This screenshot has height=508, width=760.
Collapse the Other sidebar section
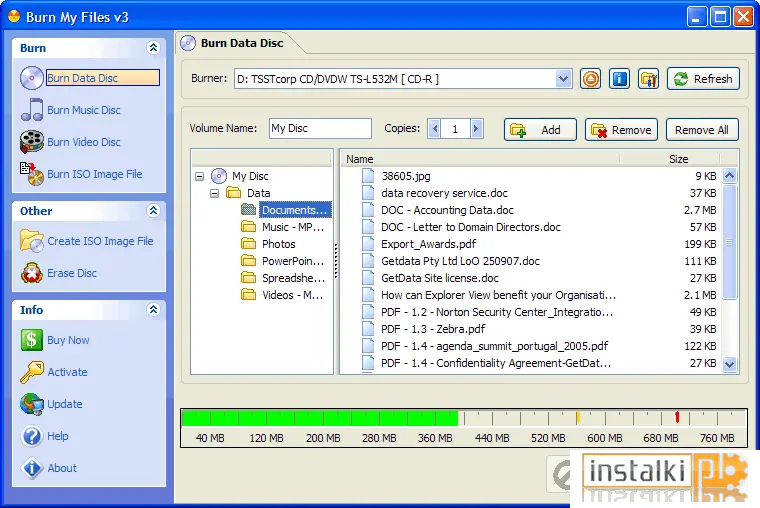tap(153, 210)
